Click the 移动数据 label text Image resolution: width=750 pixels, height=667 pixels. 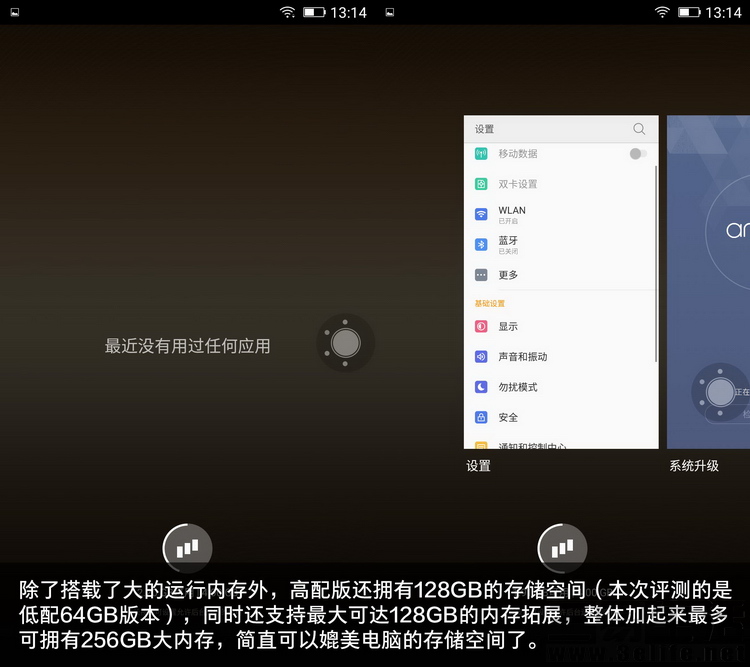[x=518, y=154]
